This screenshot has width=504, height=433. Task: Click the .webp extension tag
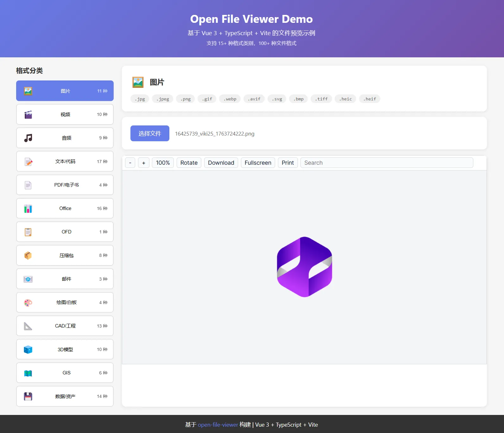pyautogui.click(x=230, y=99)
